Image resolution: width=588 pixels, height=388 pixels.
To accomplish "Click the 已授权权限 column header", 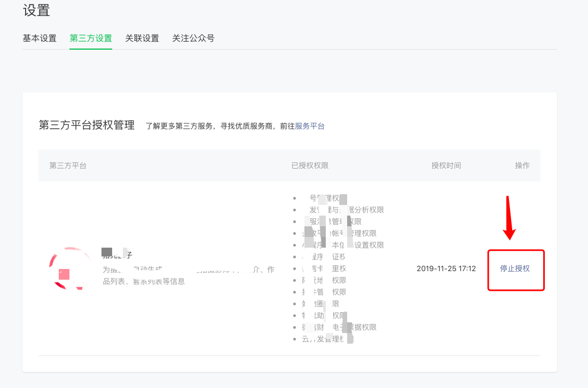I will point(310,165).
